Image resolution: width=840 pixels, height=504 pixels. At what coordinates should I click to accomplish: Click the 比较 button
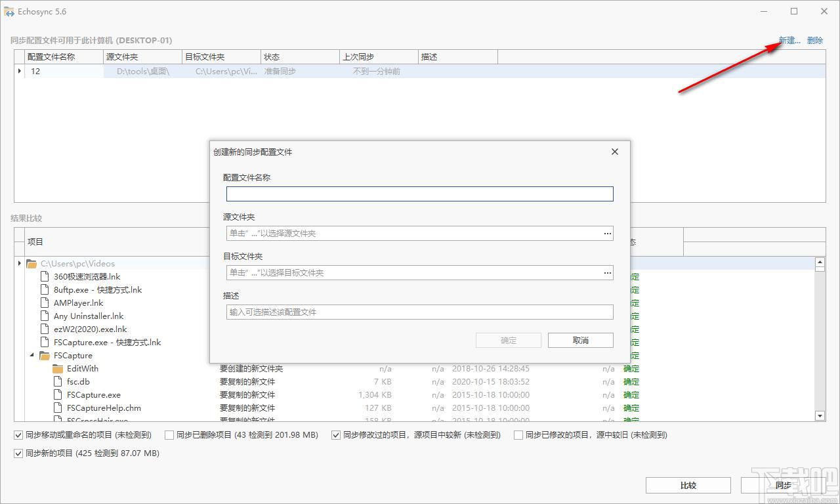click(688, 485)
